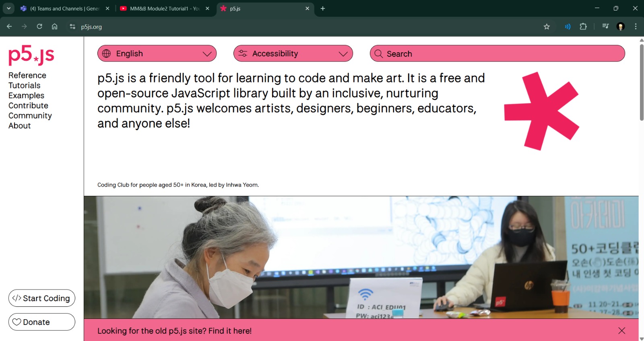Click the page vertical scrollbar thumb
Screen dimensions: 644x341
pyautogui.click(x=642, y=82)
